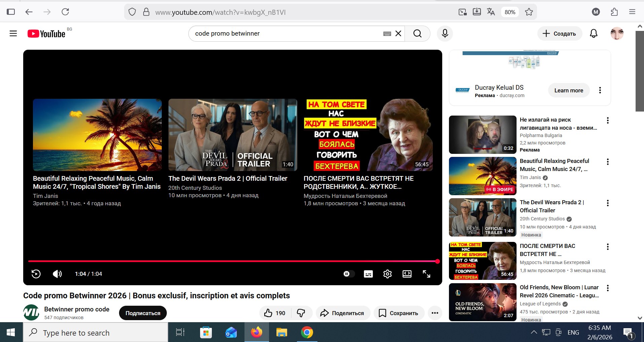
Task: Open Google Chrome from the taskbar
Action: coord(307,333)
